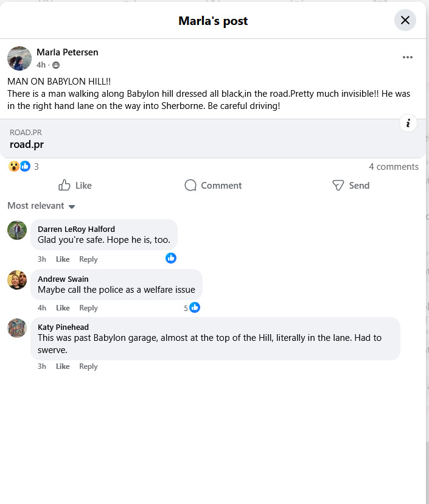This screenshot has height=504, width=429.
Task: Close Marla's post dialog
Action: pos(405,21)
